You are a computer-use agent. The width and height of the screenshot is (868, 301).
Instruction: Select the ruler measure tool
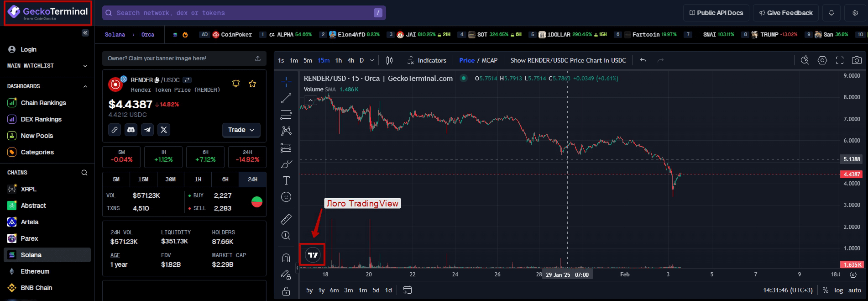(x=286, y=219)
